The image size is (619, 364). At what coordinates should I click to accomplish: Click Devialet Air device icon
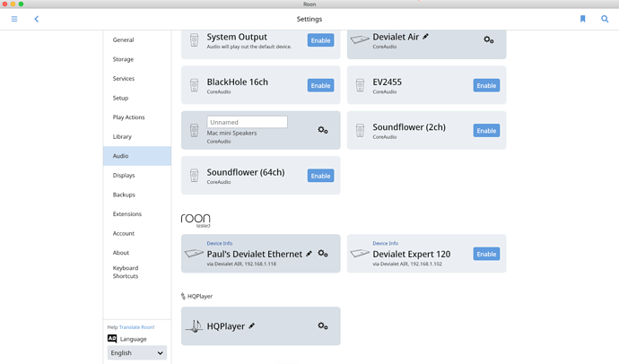[x=360, y=39]
